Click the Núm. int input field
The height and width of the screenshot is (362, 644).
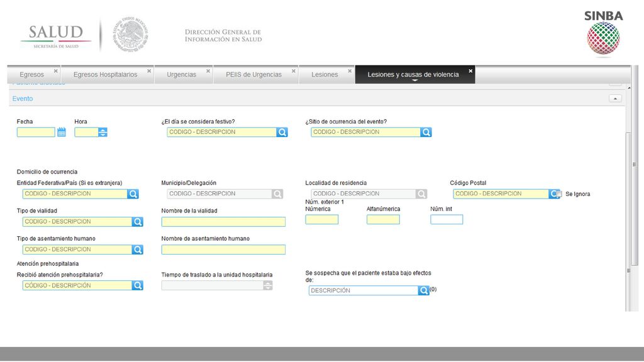[x=447, y=219]
